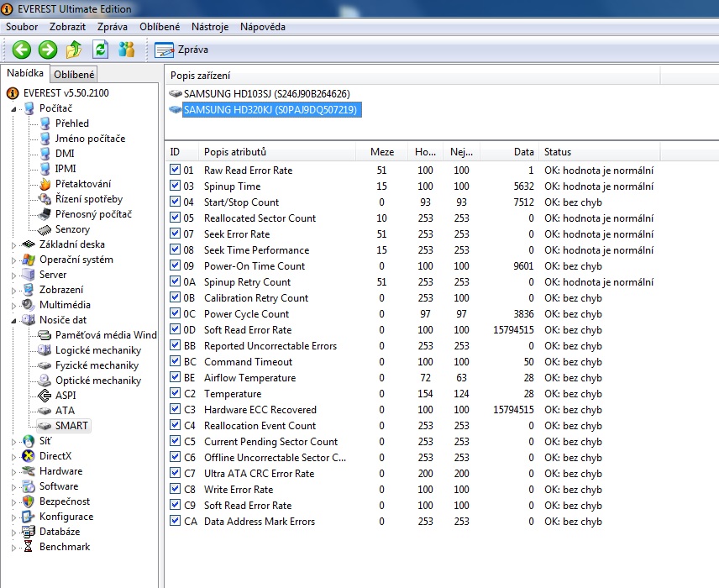Select the SMART tree item
This screenshot has height=588, width=719.
64,426
